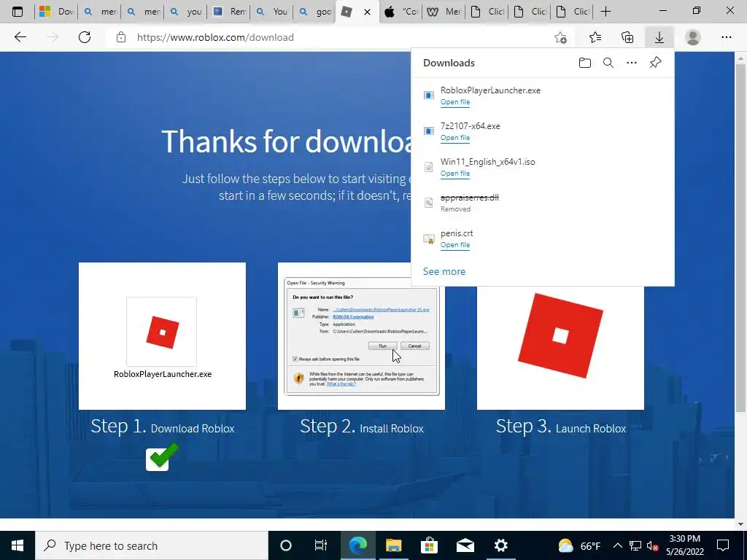Select the removed appraiserres.dll entry
The height and width of the screenshot is (560, 747).
543,203
